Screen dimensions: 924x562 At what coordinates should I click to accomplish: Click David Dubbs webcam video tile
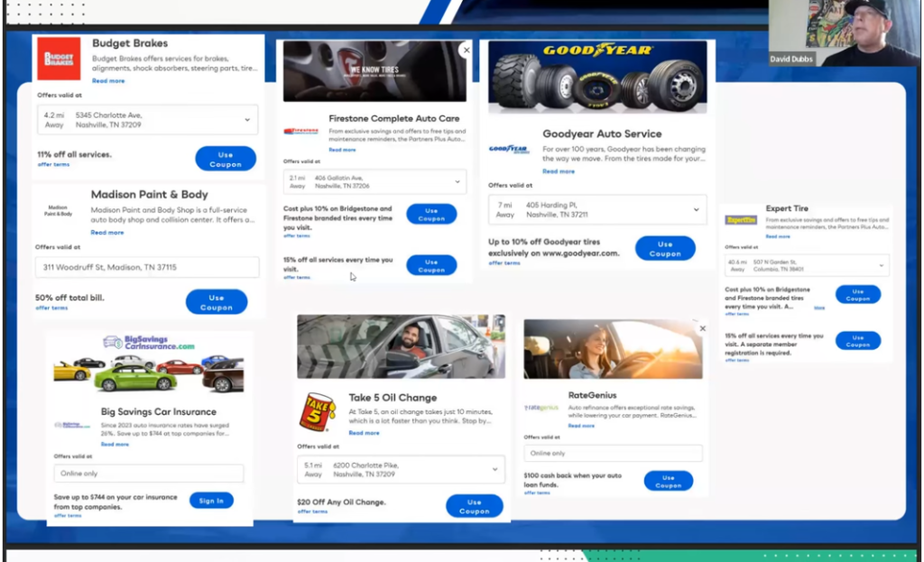click(x=844, y=32)
